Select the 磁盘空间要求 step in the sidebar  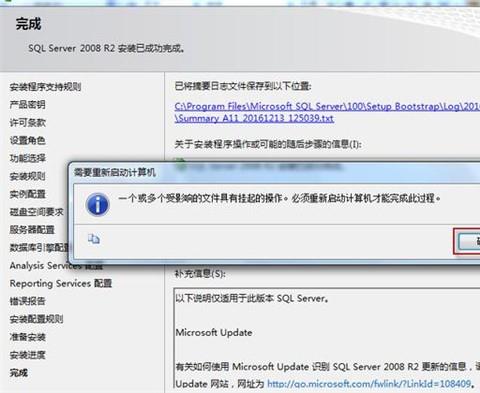36,212
